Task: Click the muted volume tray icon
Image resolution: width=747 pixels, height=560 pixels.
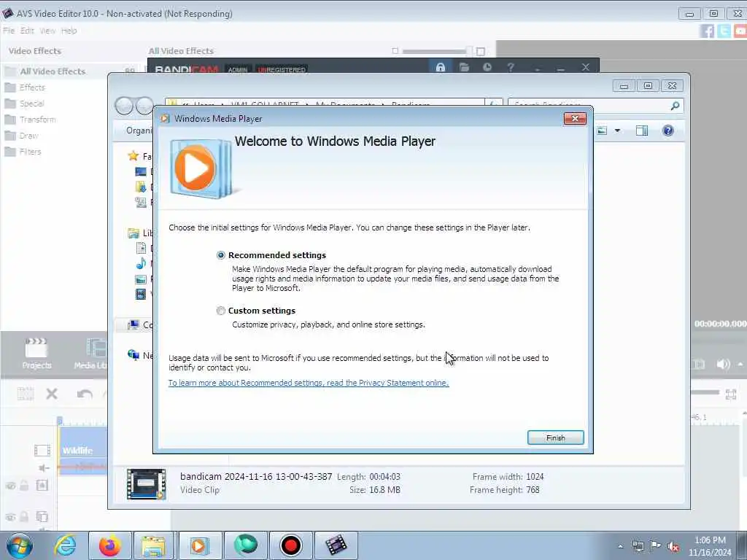Action: pos(673,547)
